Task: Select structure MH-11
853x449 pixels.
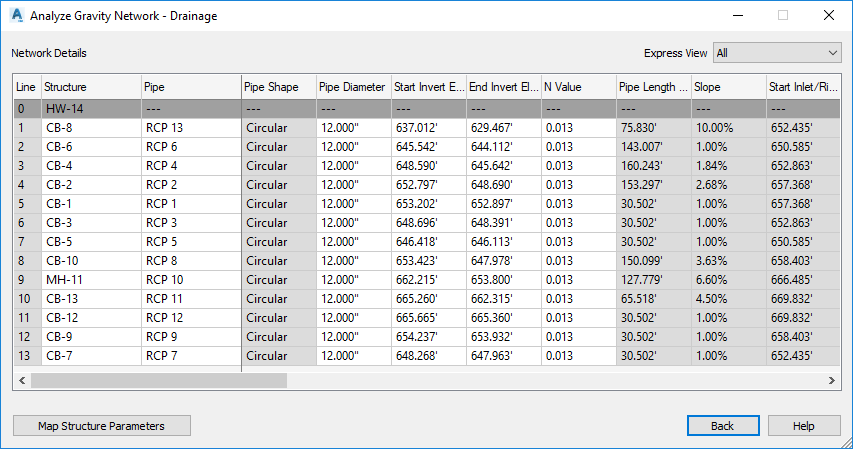Action: pos(91,280)
